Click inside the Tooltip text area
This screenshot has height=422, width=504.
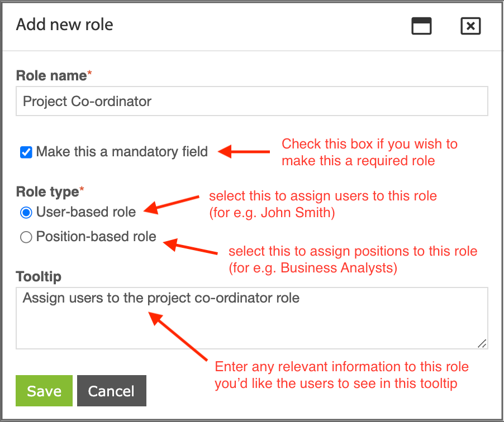(x=252, y=318)
